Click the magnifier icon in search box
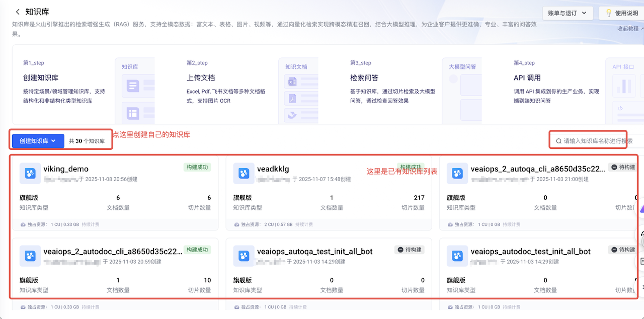Image resolution: width=644 pixels, height=319 pixels. coord(559,141)
